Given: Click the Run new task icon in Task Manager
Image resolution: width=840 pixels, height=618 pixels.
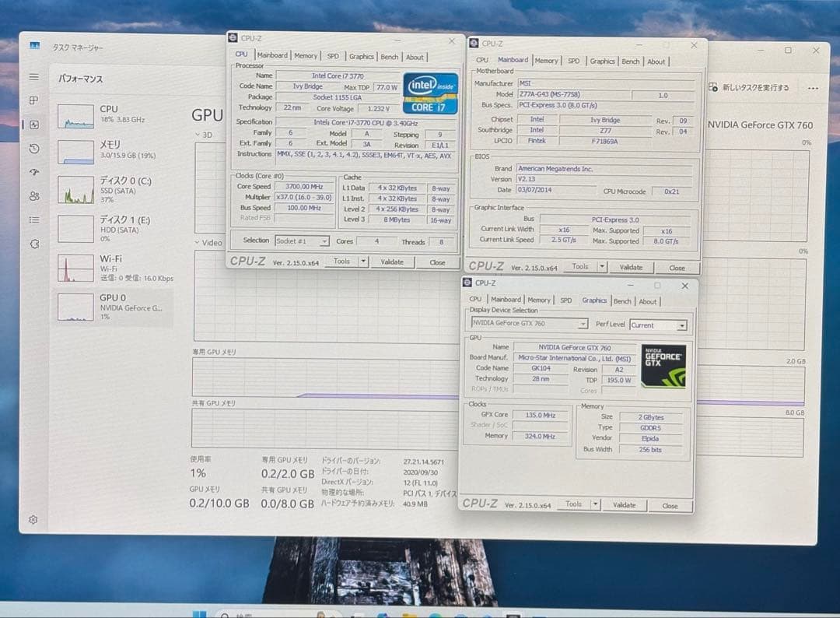Looking at the screenshot, I should click(712, 87).
